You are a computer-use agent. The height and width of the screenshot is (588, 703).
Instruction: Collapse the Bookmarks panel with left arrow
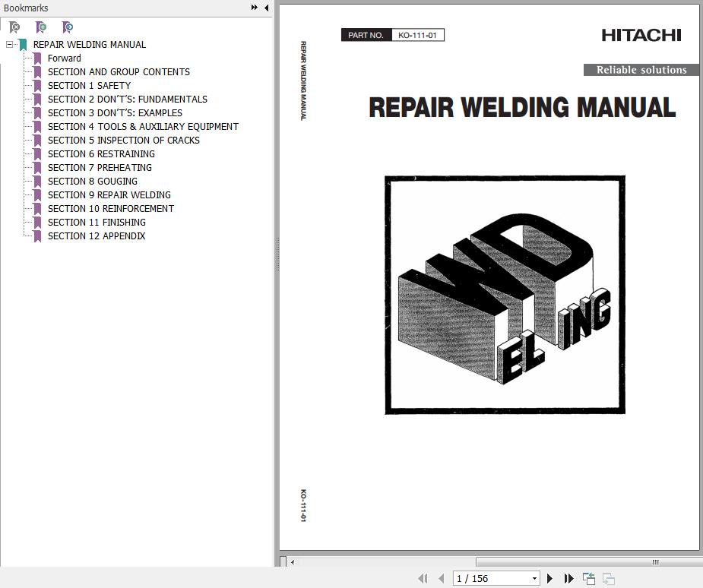click(x=266, y=8)
